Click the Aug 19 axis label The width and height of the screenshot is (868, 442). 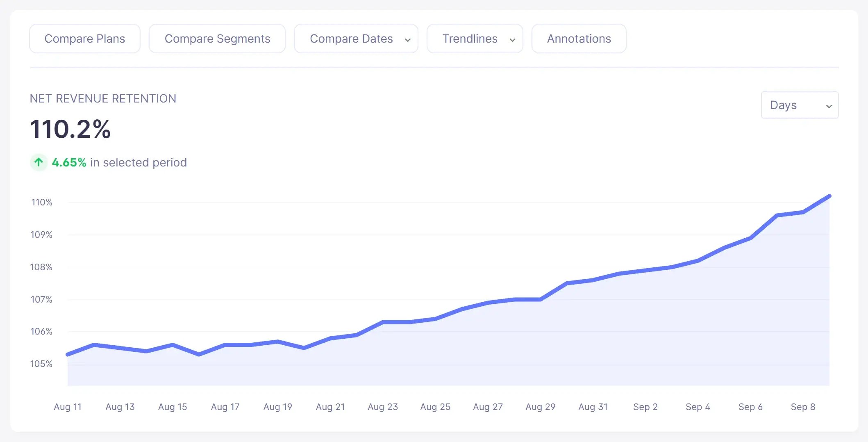click(x=277, y=407)
